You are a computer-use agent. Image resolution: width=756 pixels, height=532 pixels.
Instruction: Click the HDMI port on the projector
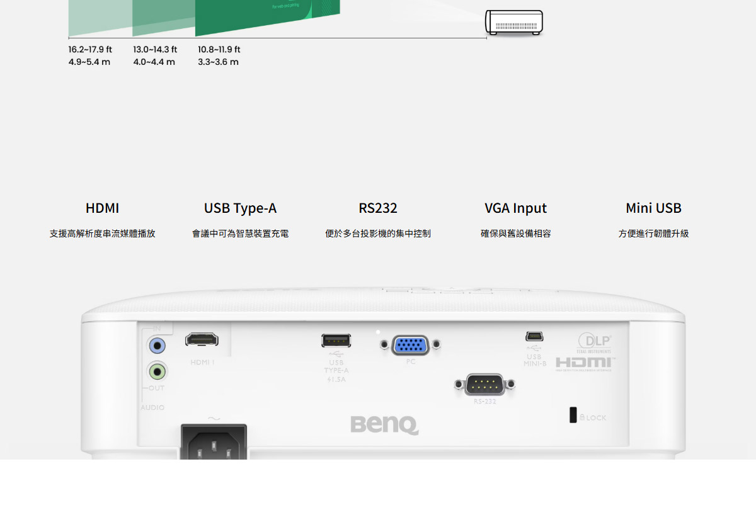coord(203,340)
